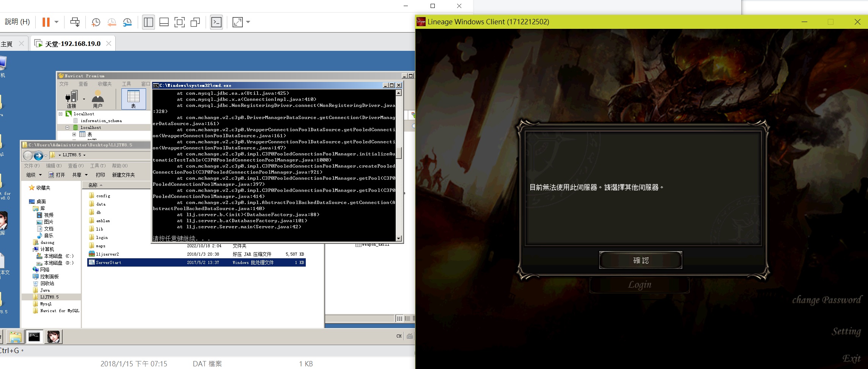Click Exit in the Lineage client
The height and width of the screenshot is (369, 868).
[852, 358]
